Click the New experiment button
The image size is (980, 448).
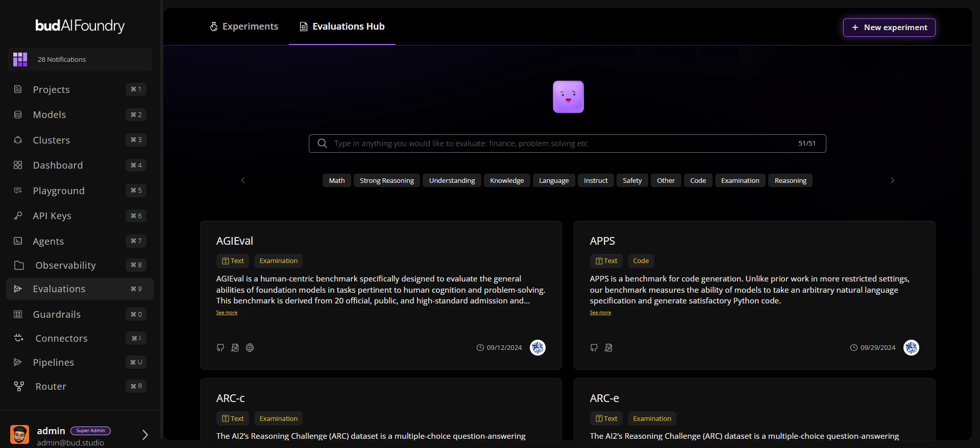[x=889, y=28]
